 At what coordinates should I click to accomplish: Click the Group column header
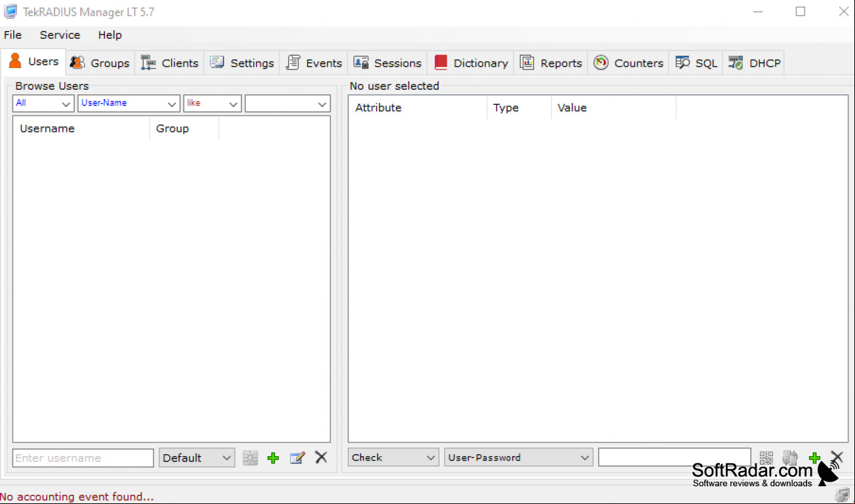(x=184, y=129)
